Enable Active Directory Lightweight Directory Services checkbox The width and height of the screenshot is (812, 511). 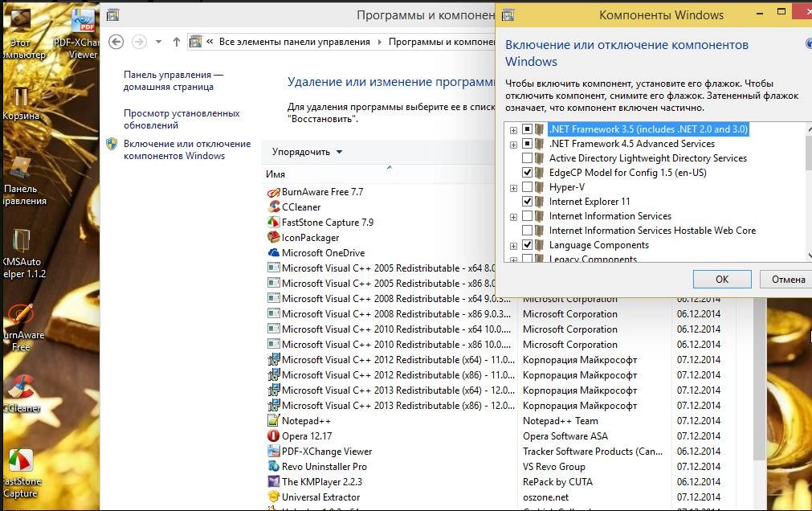coord(527,158)
